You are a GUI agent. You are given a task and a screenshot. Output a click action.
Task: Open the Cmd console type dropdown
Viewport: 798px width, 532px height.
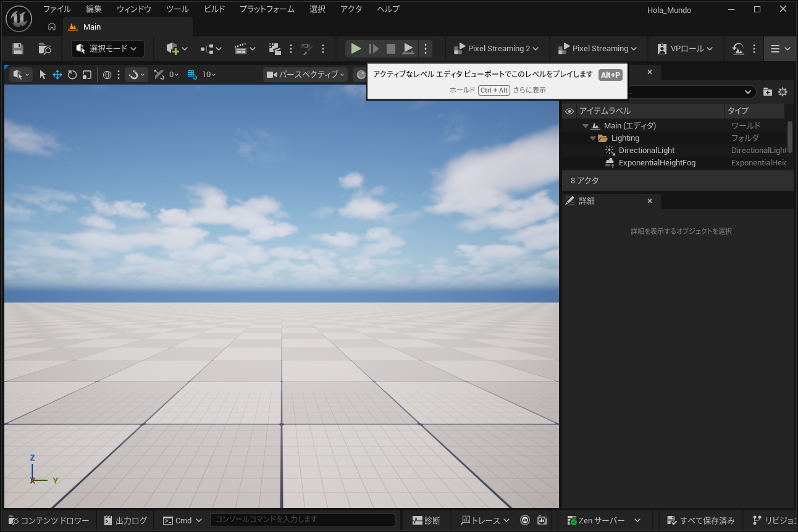[x=183, y=520]
